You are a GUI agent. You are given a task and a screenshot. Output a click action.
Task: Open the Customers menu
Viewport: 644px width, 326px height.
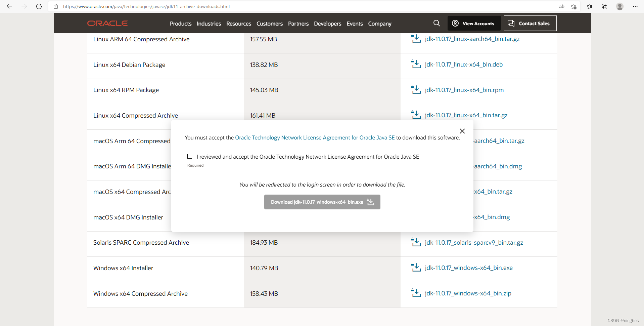pos(270,24)
